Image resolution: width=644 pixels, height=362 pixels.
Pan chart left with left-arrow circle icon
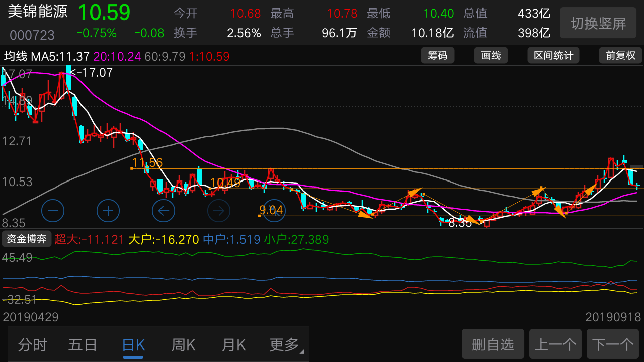pos(164,211)
